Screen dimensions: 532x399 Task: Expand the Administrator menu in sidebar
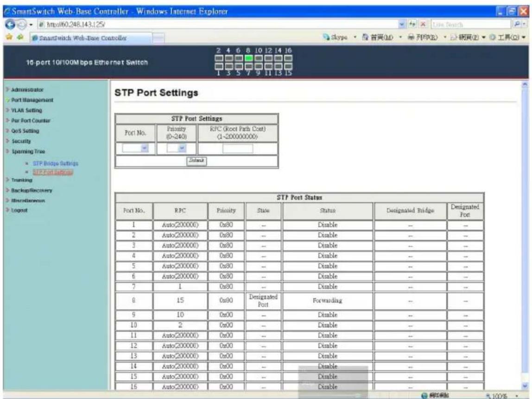(x=27, y=90)
